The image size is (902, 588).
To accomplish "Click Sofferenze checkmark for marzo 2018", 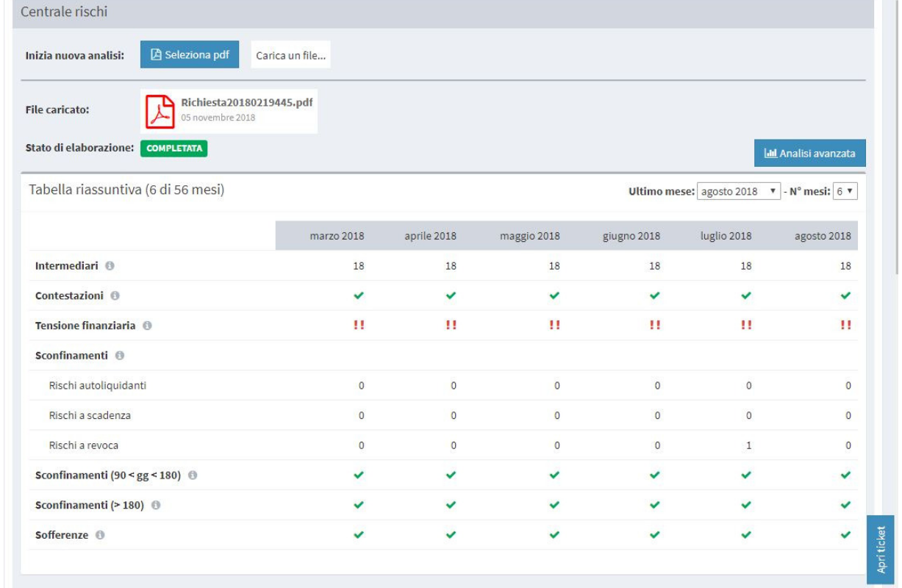I will [x=359, y=535].
